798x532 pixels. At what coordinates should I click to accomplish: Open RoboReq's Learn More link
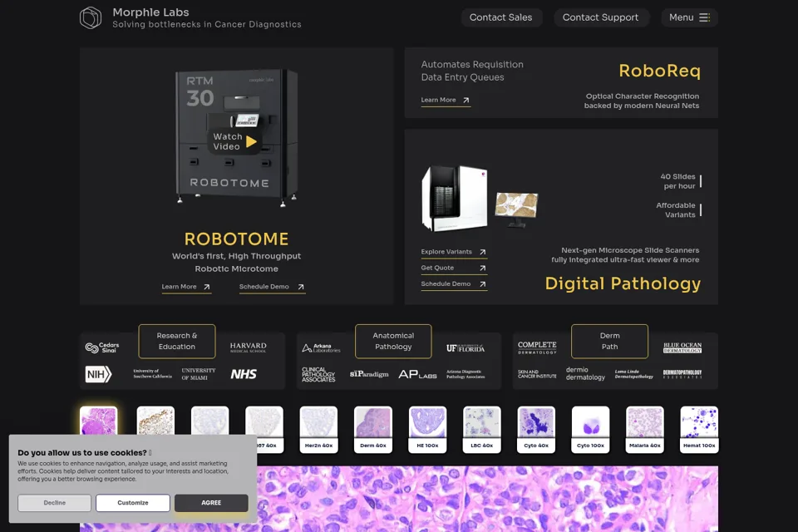[446, 101]
